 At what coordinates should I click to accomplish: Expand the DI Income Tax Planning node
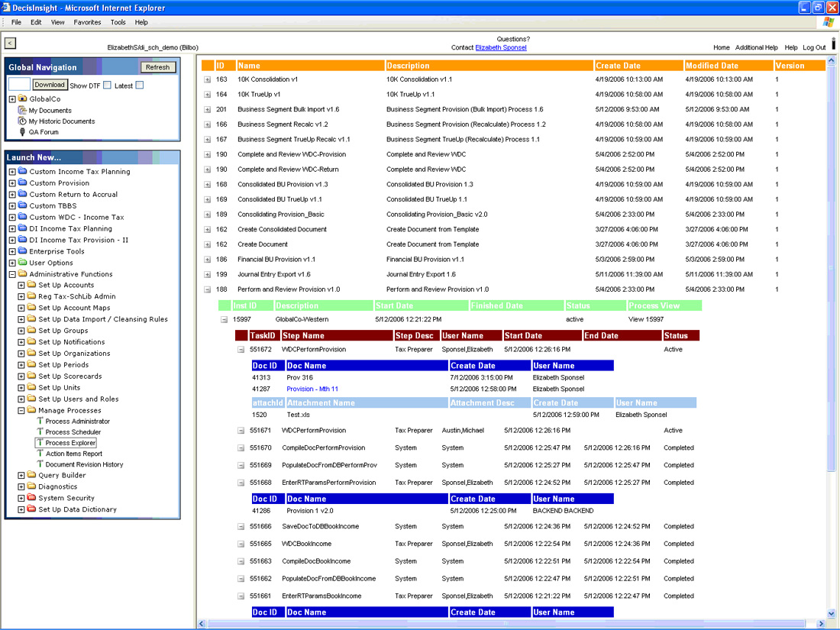click(x=12, y=229)
